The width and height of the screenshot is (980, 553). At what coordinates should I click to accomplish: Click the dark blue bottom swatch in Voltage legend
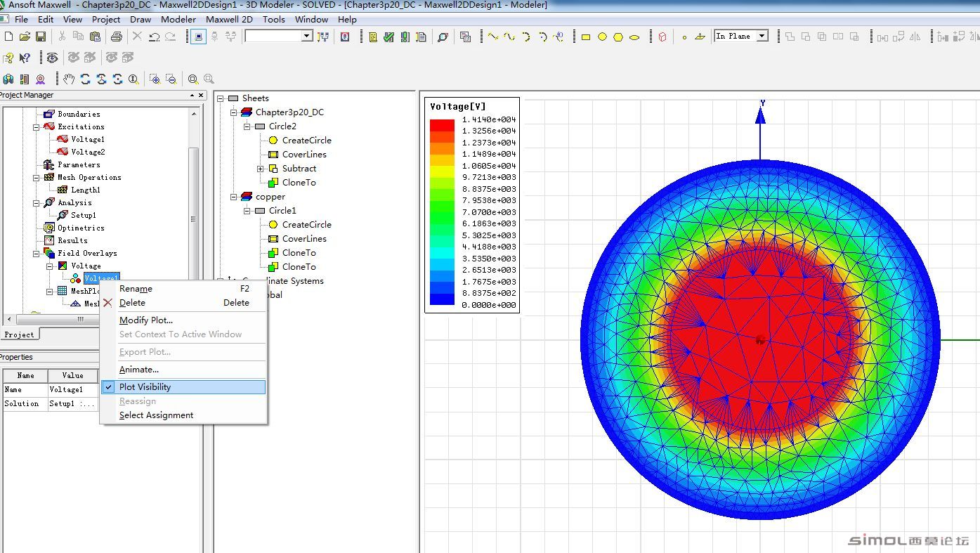click(442, 299)
